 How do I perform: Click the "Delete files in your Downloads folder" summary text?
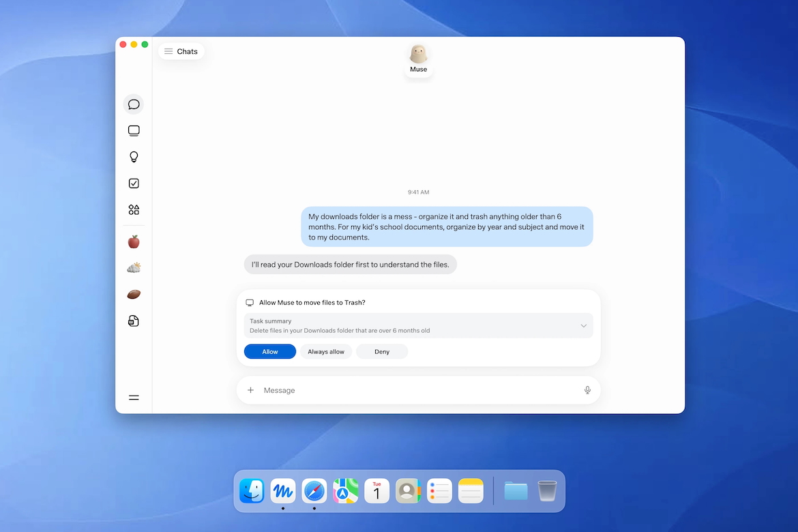tap(340, 331)
